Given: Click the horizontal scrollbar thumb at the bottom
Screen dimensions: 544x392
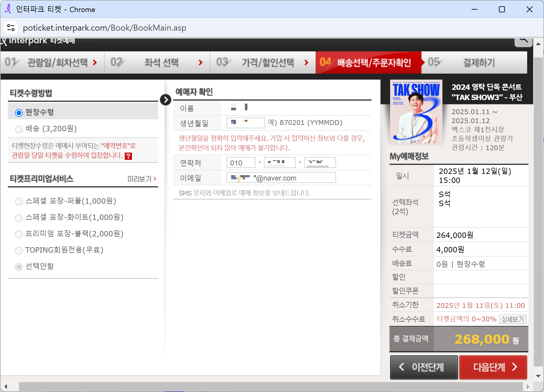Looking at the screenshot, I should 271,386.
